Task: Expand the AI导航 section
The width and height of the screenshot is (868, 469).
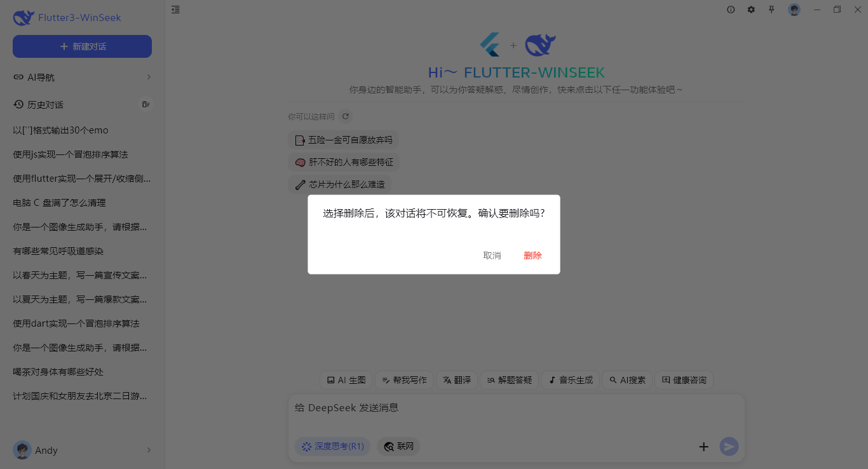Action: pyautogui.click(x=82, y=77)
